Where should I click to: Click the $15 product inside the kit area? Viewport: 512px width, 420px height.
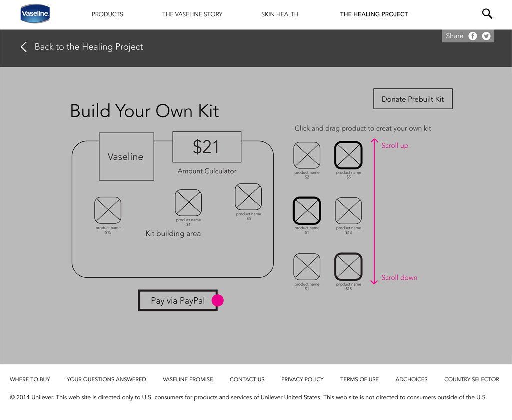108,210
